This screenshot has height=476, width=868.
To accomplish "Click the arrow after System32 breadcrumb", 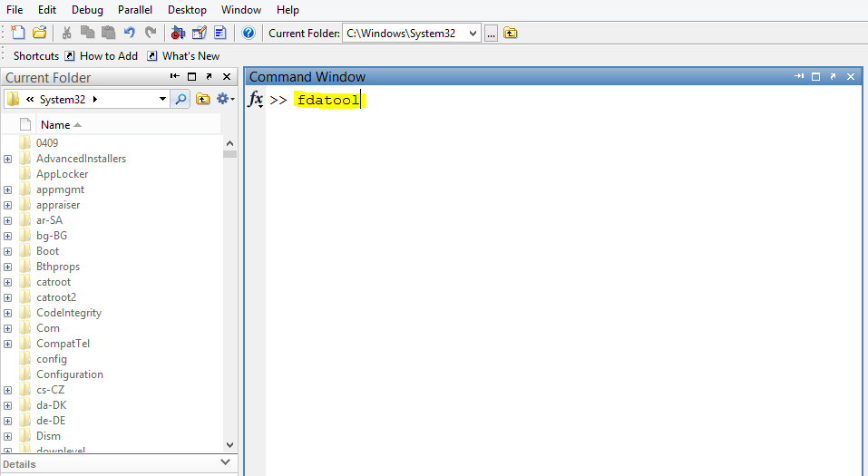I will point(95,99).
